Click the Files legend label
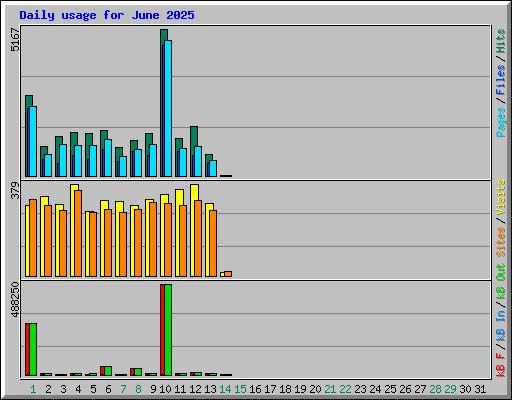Screen dimensions: 512x400 point(500,80)
